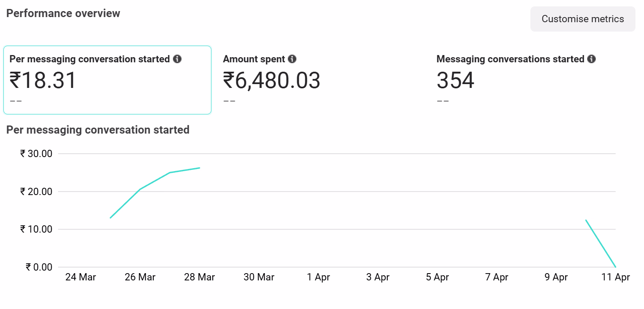Viewport: 644px width, 309px height.
Task: Click the 5 Apr date label
Action: pos(437,277)
